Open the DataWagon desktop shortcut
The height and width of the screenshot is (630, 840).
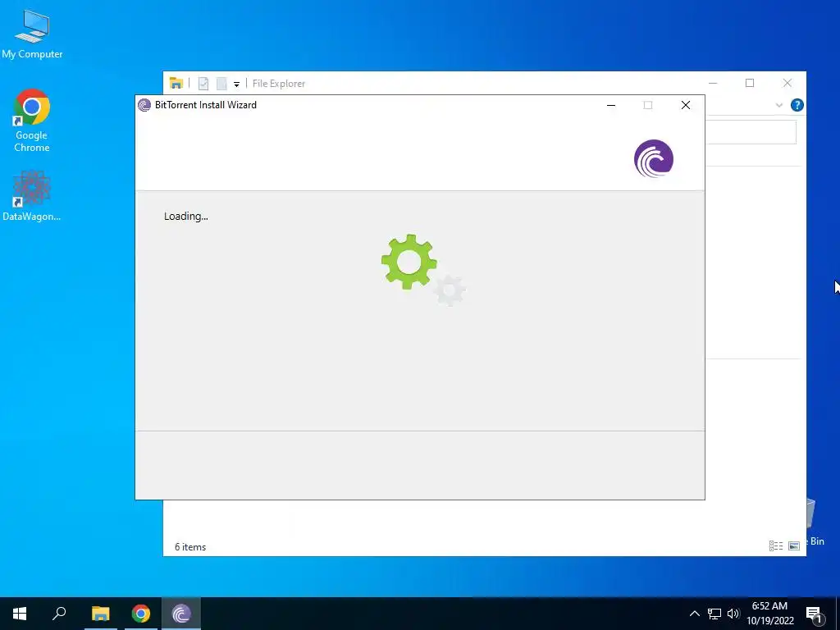[x=32, y=195]
